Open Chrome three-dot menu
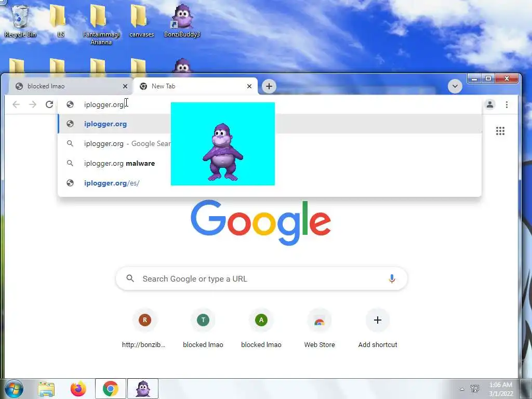The image size is (532, 399). click(x=507, y=104)
